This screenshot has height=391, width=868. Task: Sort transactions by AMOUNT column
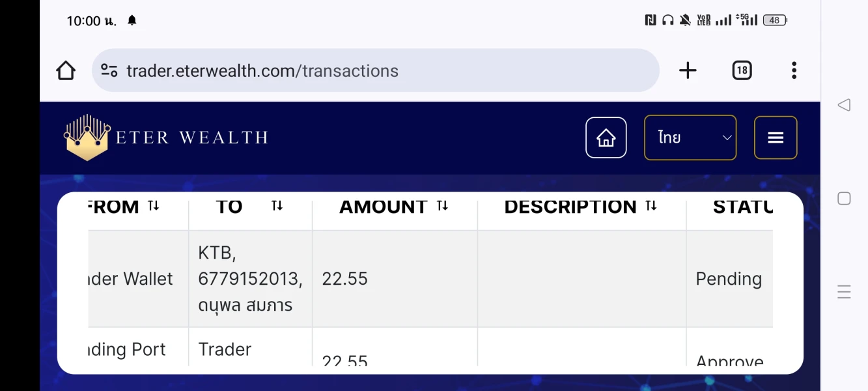[x=442, y=207]
